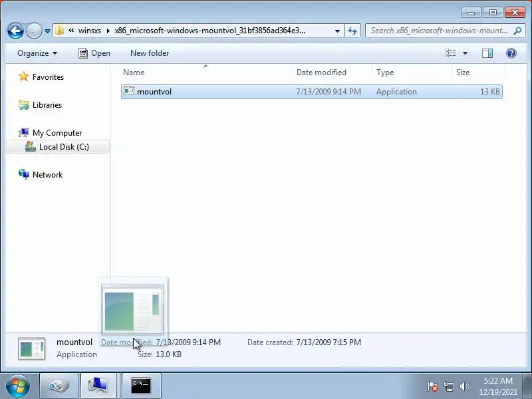Click the Application type cell
Viewport: 532px width, 399px height.
click(x=396, y=92)
